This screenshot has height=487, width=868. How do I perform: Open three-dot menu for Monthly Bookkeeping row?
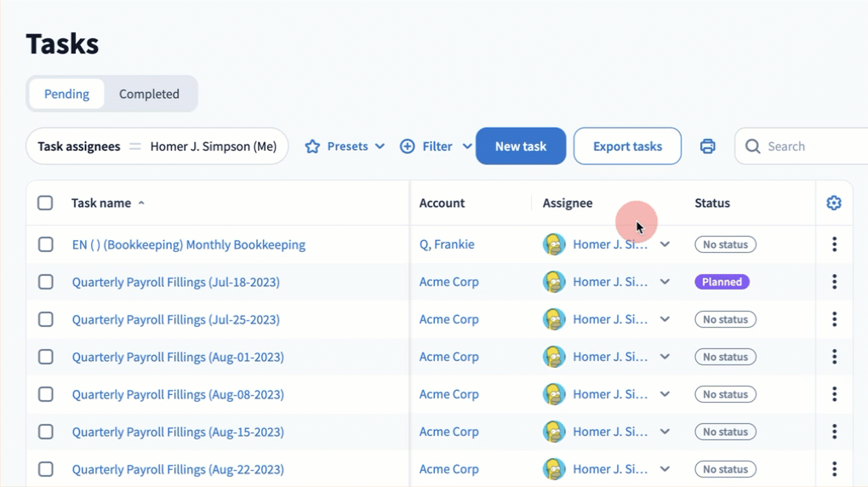[x=834, y=244]
